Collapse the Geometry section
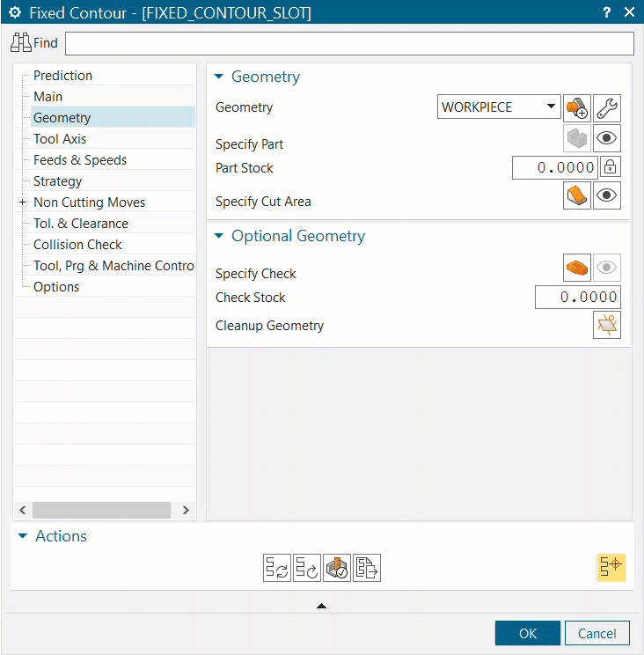 coord(219,77)
